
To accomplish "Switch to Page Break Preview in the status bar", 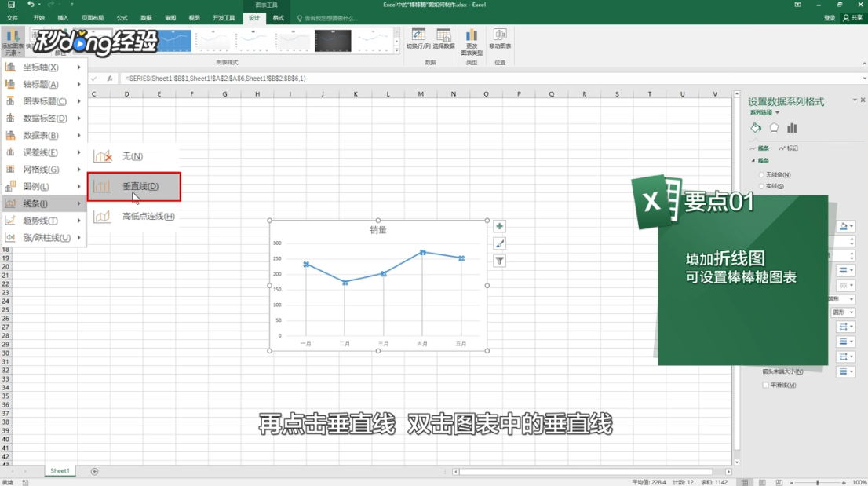I will 779,482.
